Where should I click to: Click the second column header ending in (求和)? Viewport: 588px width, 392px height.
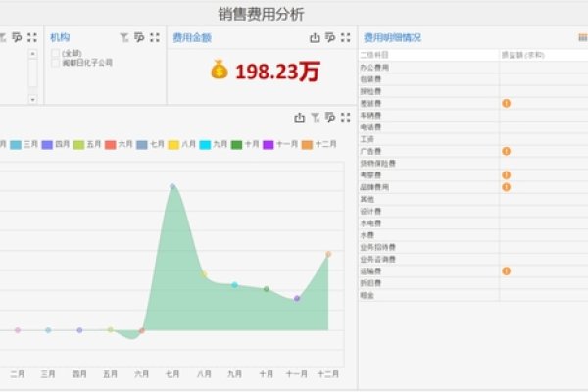[522, 55]
